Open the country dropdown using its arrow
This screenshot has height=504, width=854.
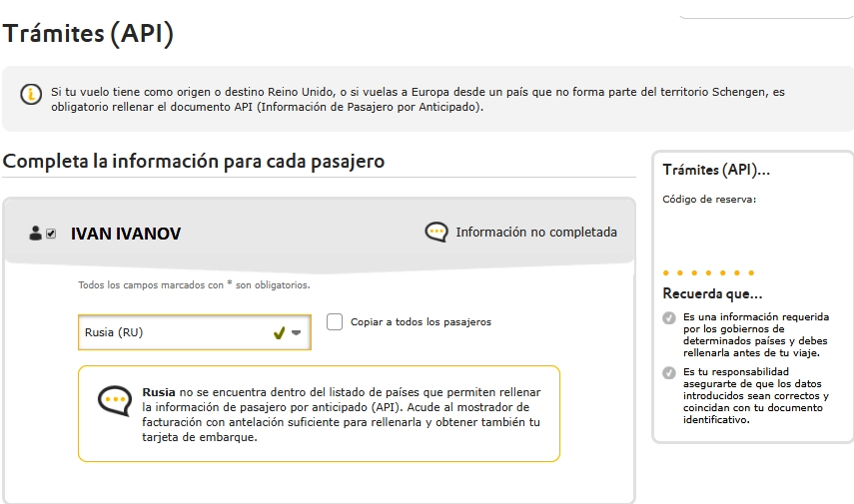click(x=297, y=333)
